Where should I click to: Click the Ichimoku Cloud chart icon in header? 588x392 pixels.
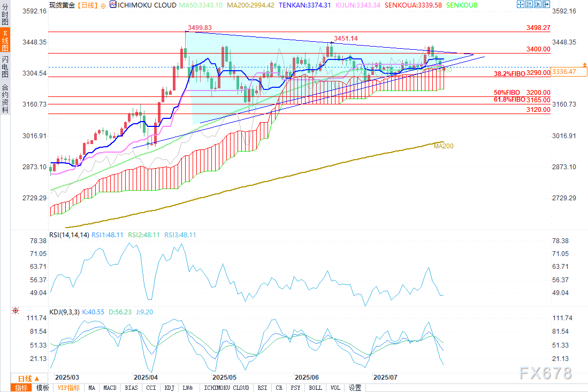coord(112,5)
